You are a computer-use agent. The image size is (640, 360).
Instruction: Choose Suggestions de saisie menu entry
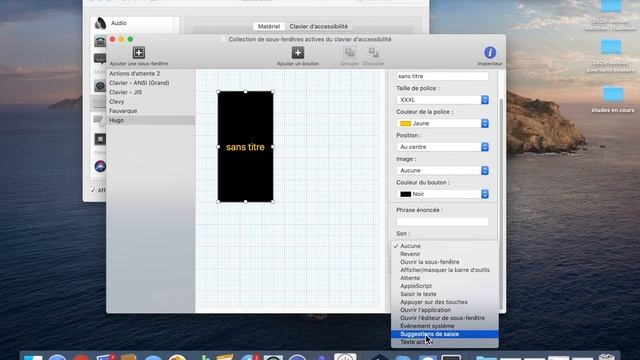point(445,334)
